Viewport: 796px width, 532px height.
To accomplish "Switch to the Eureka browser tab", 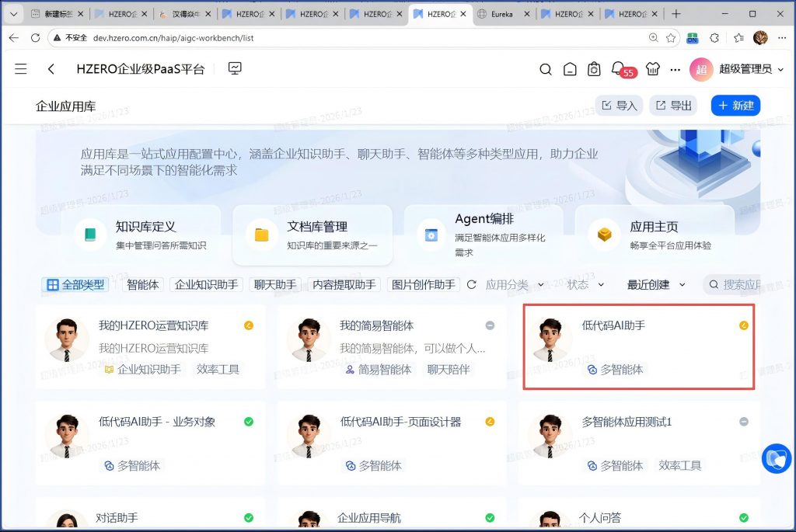I will [502, 14].
